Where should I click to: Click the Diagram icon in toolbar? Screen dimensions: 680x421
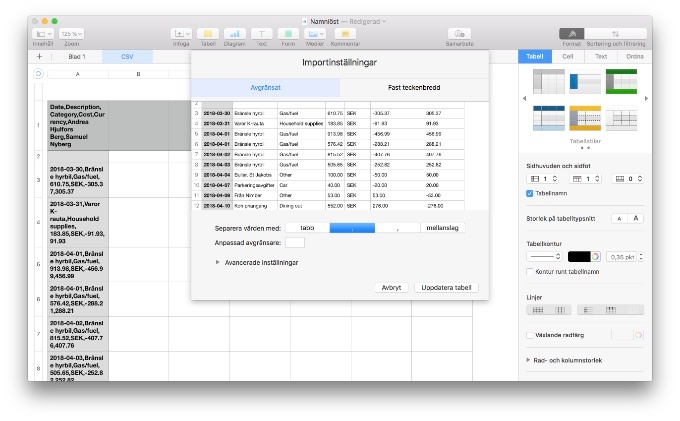pos(234,34)
